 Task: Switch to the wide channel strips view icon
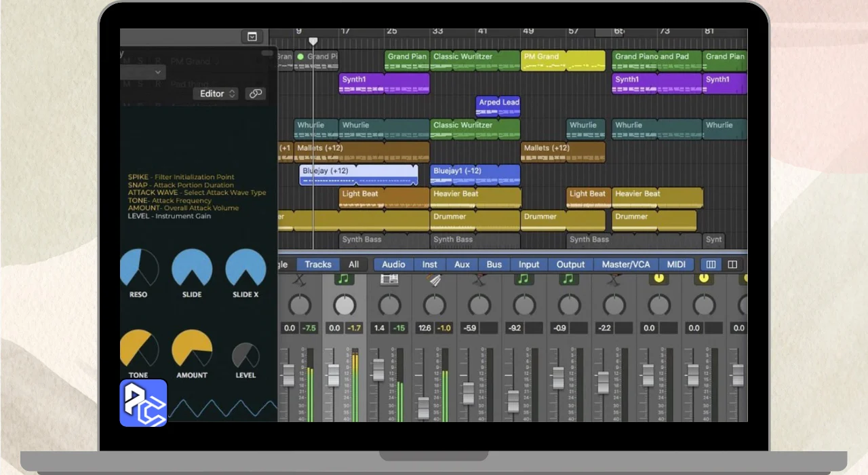[732, 265]
